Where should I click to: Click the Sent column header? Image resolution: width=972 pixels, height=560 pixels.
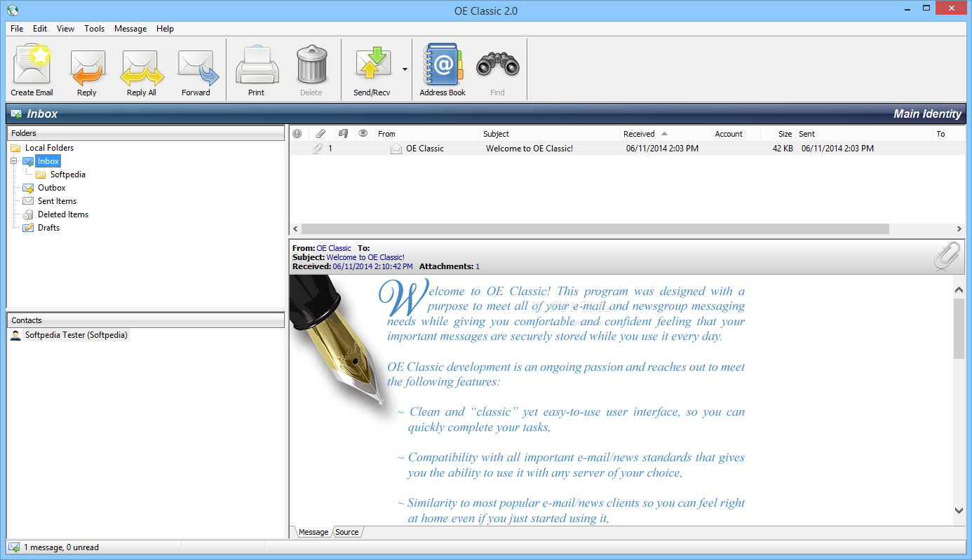pos(865,134)
